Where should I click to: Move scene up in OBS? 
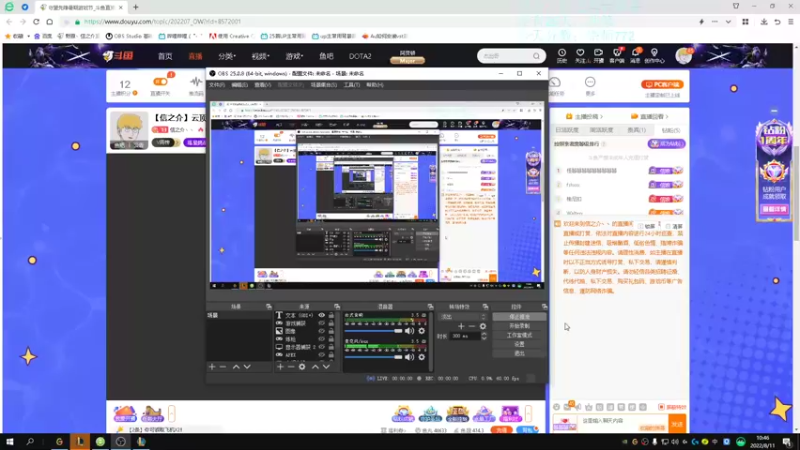pos(236,367)
